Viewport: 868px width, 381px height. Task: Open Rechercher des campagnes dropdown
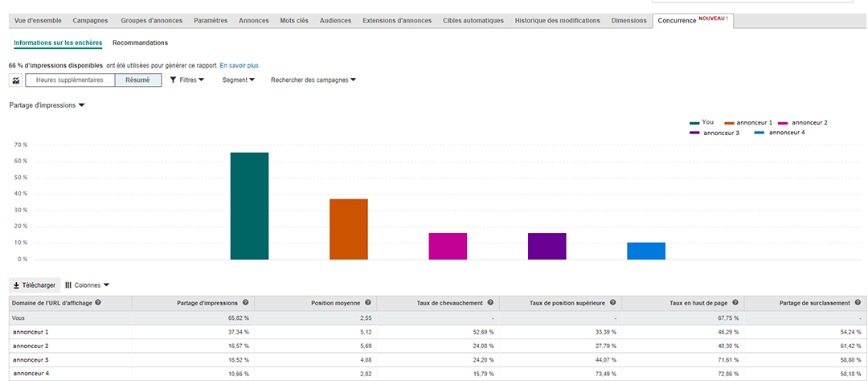click(313, 80)
